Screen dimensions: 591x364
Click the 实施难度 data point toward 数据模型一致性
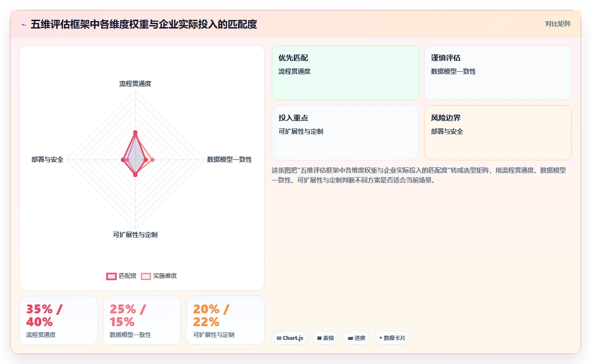tap(152, 159)
